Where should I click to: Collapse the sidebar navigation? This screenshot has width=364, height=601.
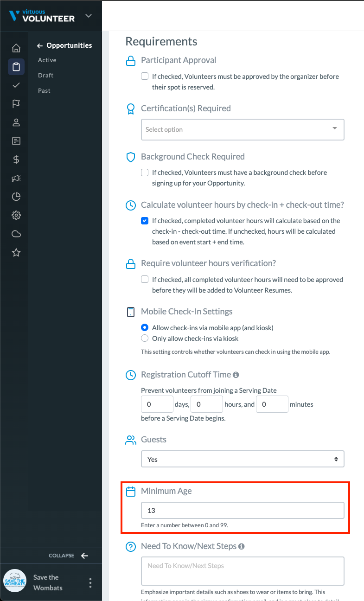69,556
